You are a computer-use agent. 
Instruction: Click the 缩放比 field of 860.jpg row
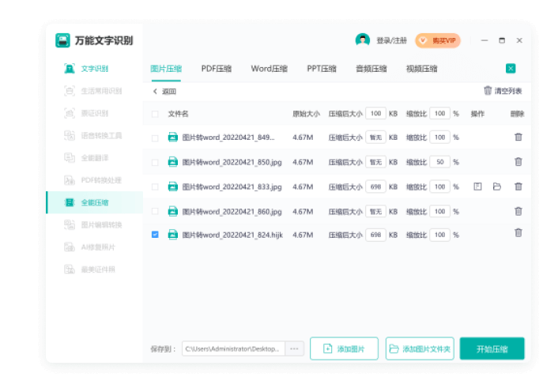(x=440, y=212)
